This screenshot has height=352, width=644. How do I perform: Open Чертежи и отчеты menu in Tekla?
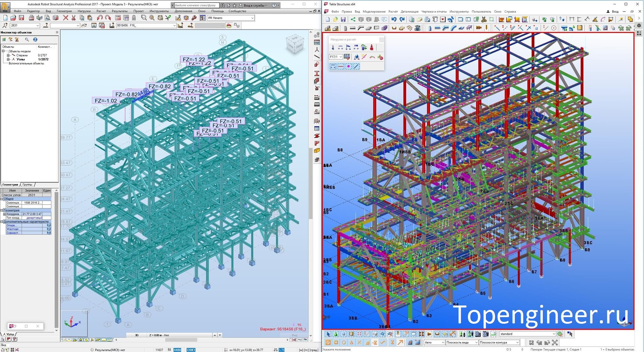point(434,11)
